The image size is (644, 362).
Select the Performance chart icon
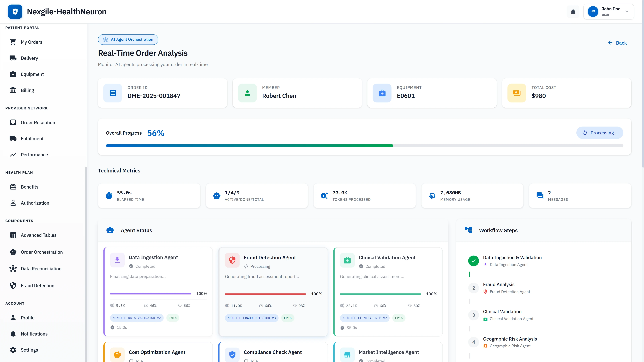click(13, 155)
